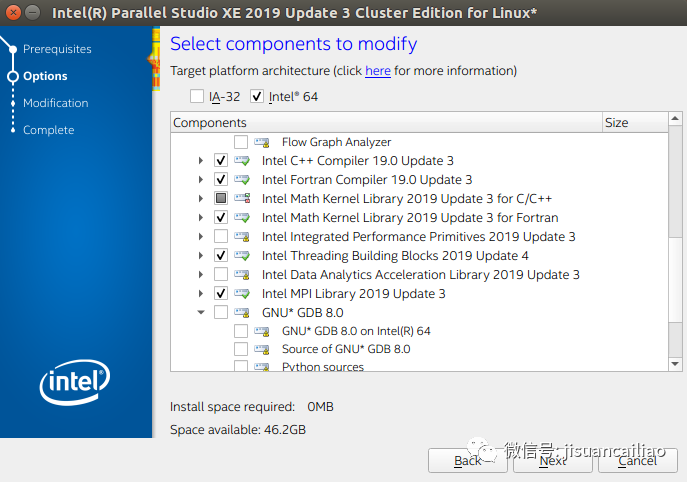
Task: Enable the IA-32 architecture checkbox
Action: point(197,96)
